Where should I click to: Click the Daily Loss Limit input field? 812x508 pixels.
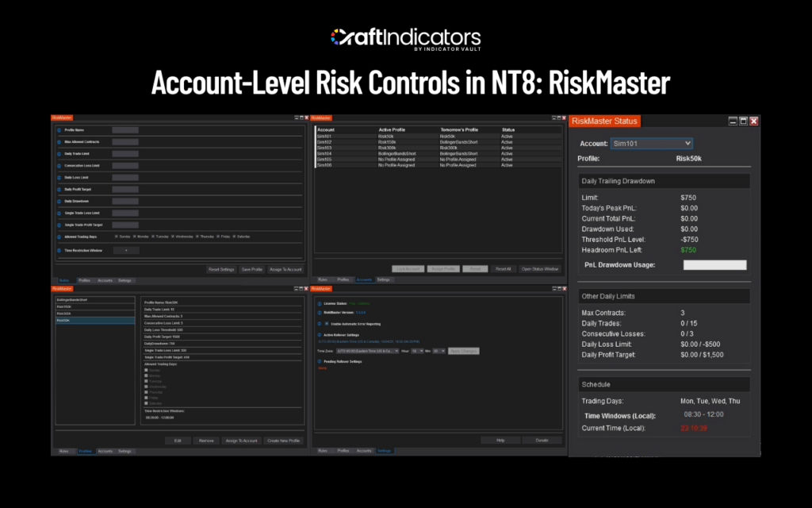(x=125, y=178)
